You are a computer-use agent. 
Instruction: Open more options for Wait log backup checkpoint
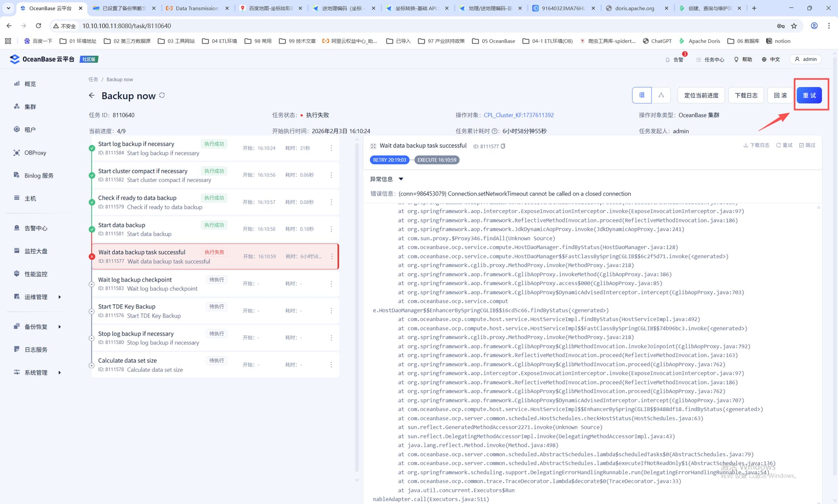tap(331, 284)
